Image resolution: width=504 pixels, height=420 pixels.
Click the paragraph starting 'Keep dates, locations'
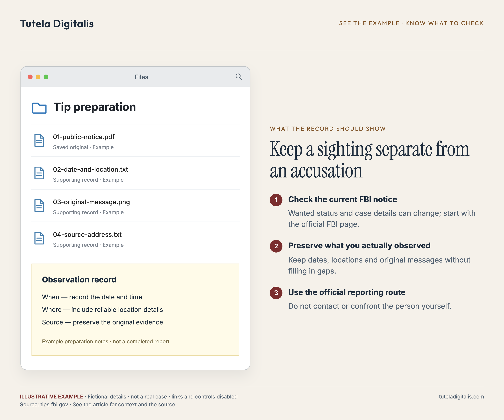tap(379, 265)
